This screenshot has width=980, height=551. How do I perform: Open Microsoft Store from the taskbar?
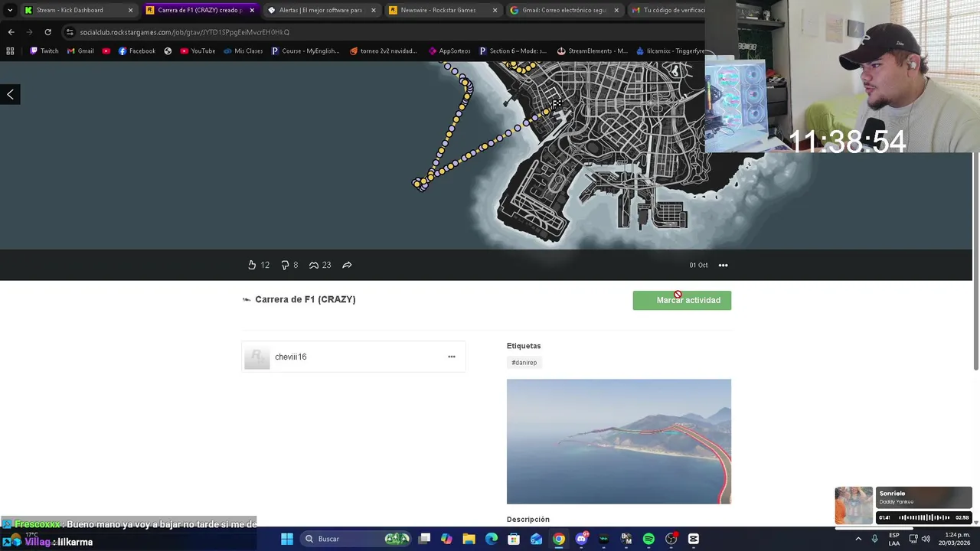click(514, 539)
